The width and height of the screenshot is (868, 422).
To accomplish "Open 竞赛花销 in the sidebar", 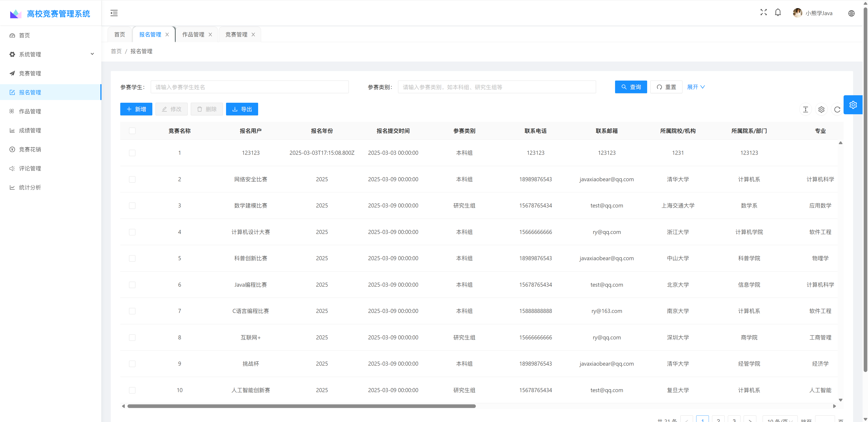I will [51, 149].
